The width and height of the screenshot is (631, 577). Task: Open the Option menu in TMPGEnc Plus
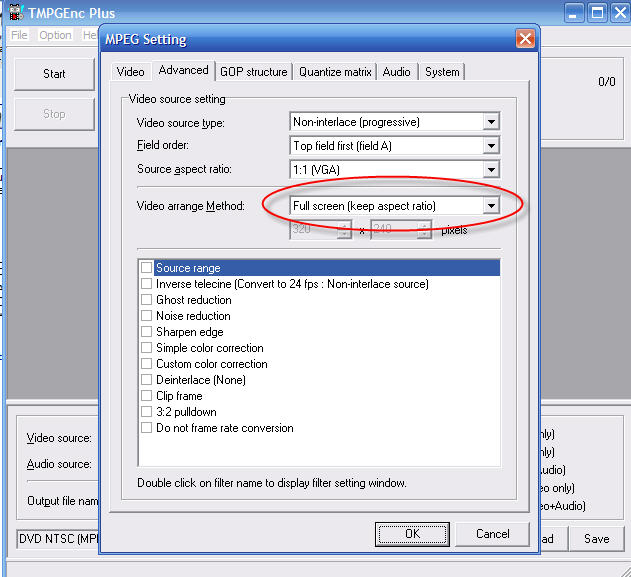click(x=56, y=35)
